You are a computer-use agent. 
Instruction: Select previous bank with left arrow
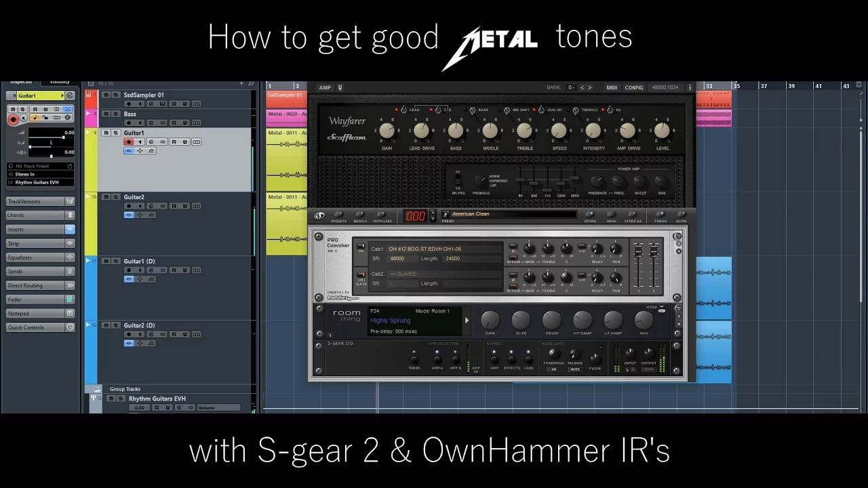581,87
